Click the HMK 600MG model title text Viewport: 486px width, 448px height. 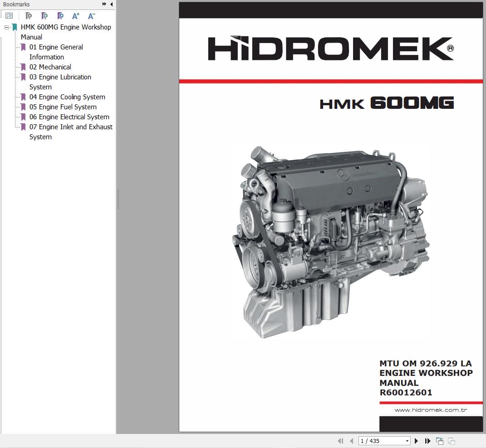[387, 103]
